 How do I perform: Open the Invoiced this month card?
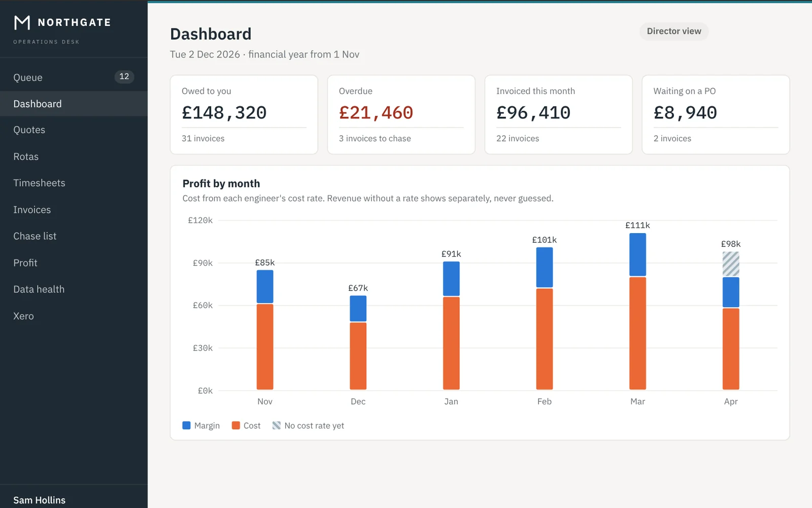tap(559, 115)
